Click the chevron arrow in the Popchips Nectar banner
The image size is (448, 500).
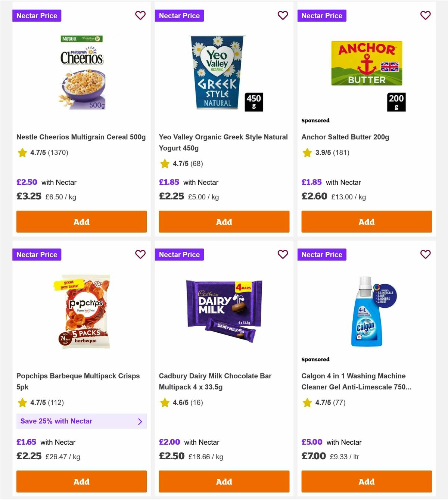[x=140, y=421]
